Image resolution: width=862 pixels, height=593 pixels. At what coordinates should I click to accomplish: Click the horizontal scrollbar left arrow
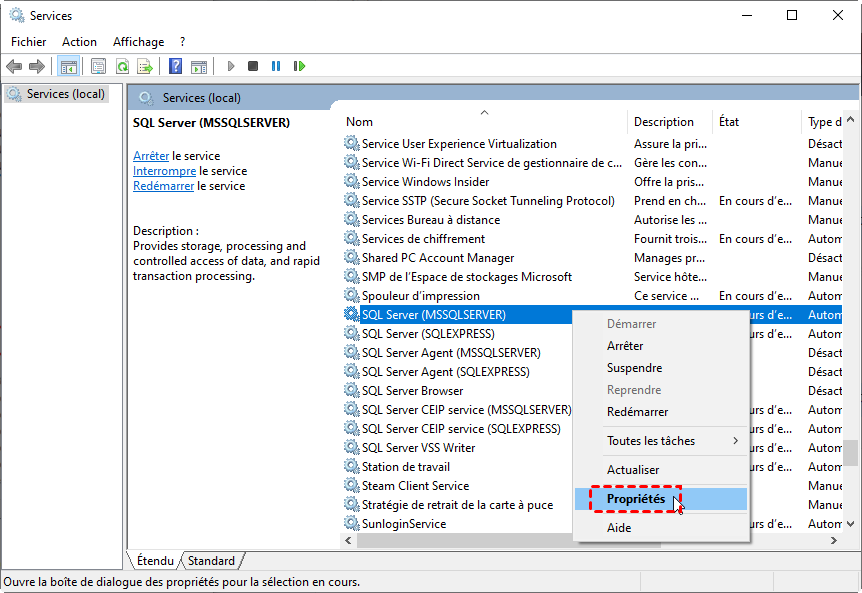tap(349, 541)
